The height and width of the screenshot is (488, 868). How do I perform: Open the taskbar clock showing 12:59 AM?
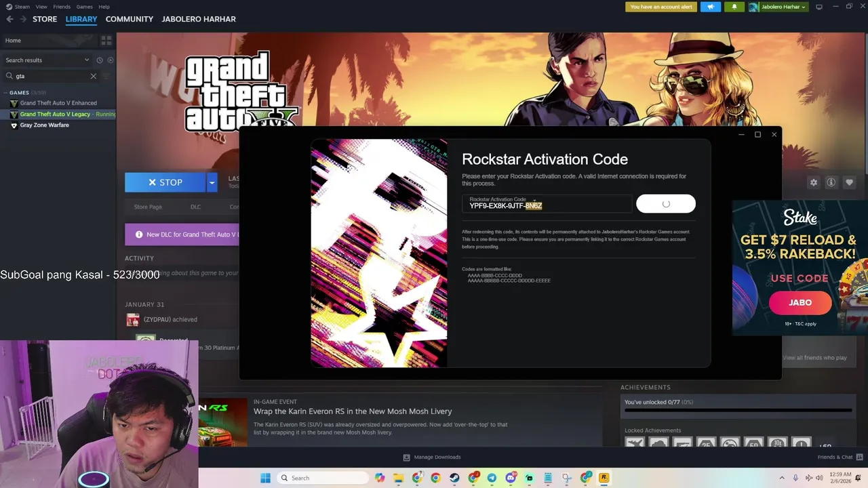840,478
